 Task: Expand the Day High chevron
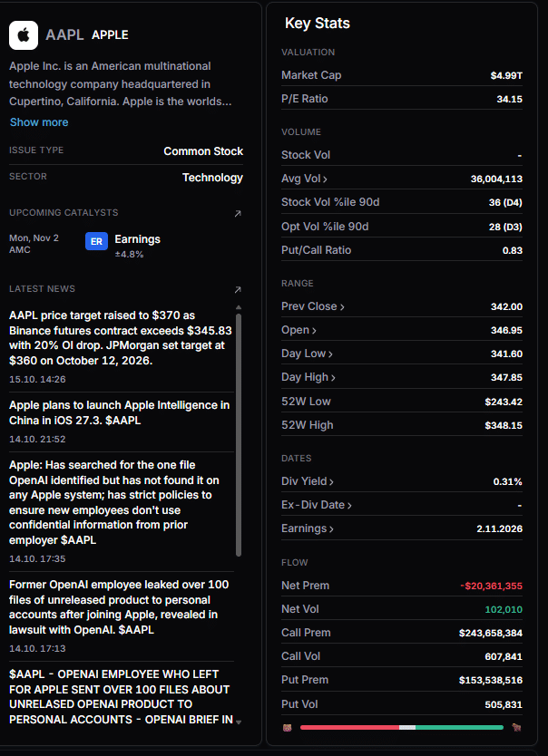click(333, 378)
